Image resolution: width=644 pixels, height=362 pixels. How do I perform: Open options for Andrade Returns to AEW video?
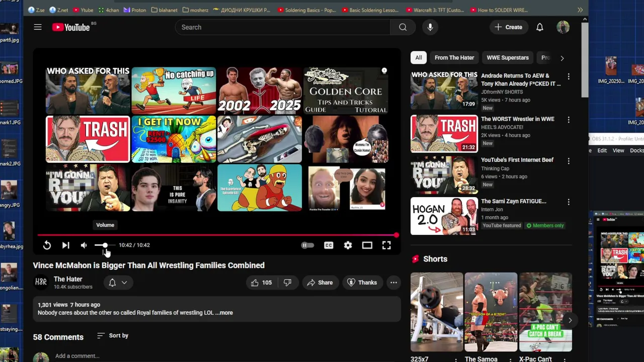(569, 76)
